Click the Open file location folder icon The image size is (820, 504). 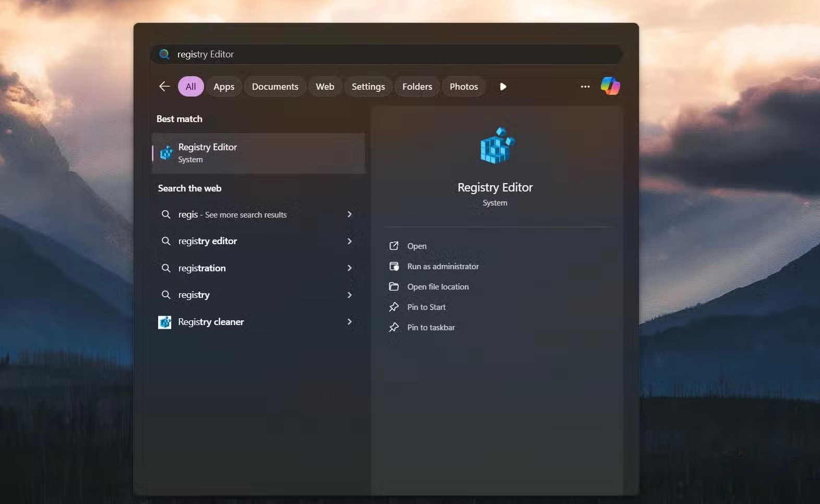pos(394,287)
